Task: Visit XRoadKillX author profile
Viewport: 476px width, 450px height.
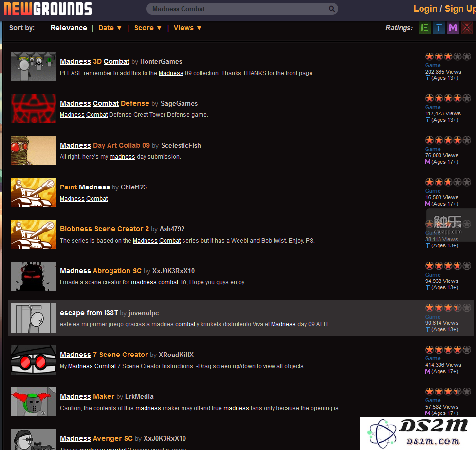Action: [x=176, y=355]
